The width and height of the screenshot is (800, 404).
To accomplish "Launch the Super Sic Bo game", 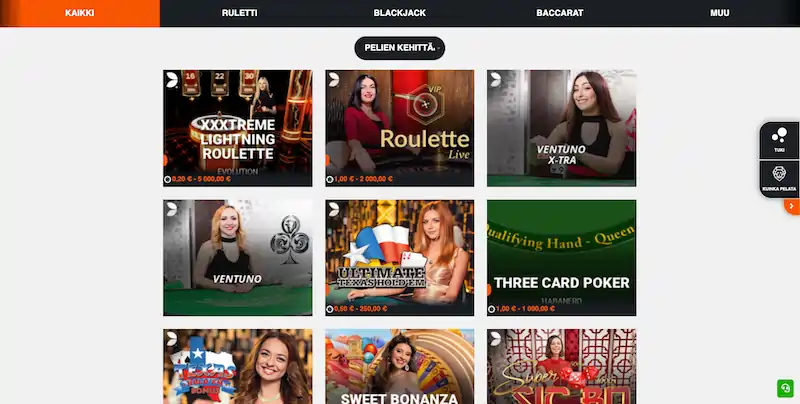I will click(x=561, y=366).
